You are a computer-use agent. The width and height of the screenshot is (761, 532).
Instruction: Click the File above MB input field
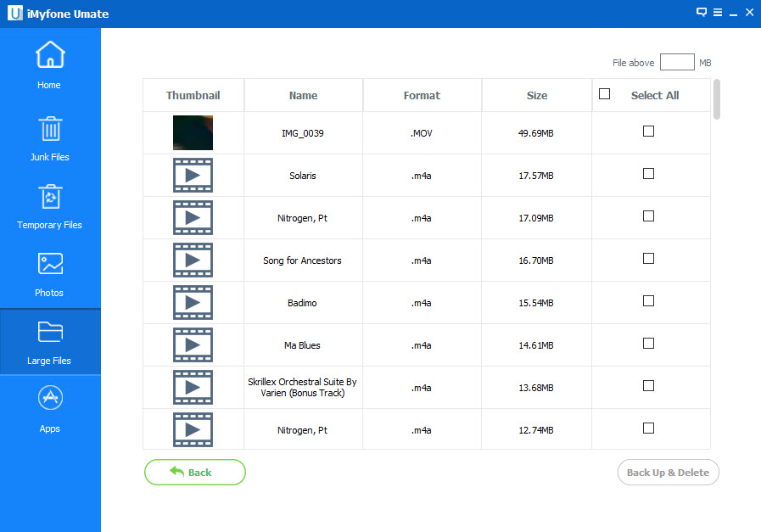676,63
